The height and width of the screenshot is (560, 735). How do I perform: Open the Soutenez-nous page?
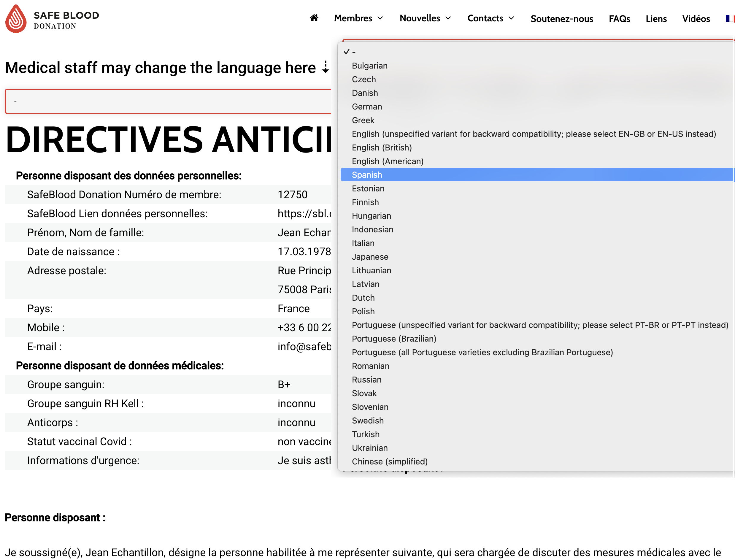point(562,19)
